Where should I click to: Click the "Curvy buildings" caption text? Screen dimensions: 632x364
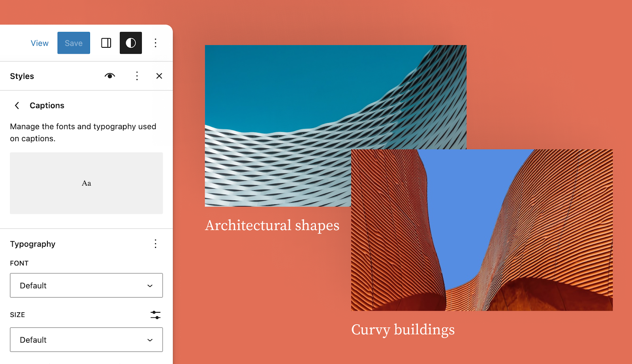click(403, 330)
